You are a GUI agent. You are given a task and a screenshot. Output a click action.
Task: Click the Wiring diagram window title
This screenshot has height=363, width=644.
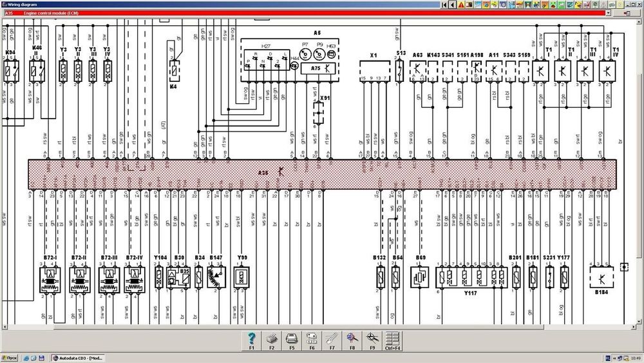[x=22, y=5]
